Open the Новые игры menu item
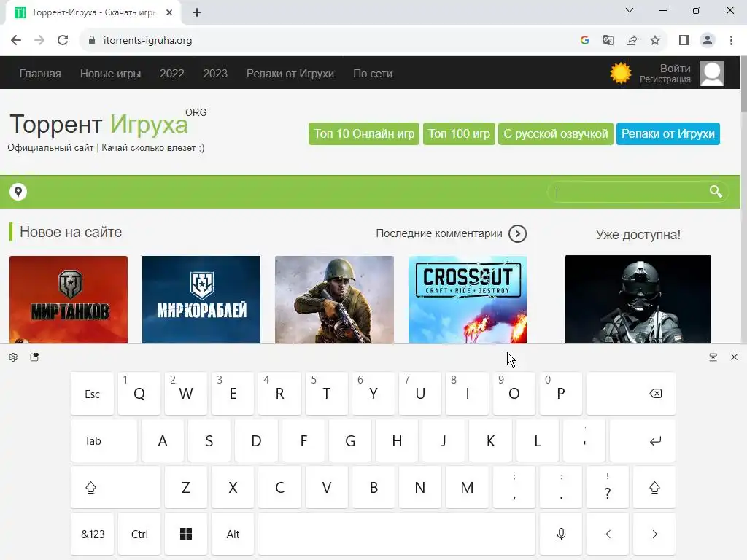Image resolution: width=747 pixels, height=560 pixels. [x=111, y=74]
